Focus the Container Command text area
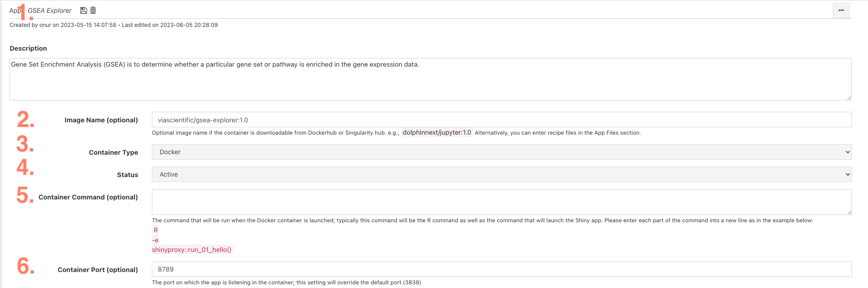 (x=502, y=202)
